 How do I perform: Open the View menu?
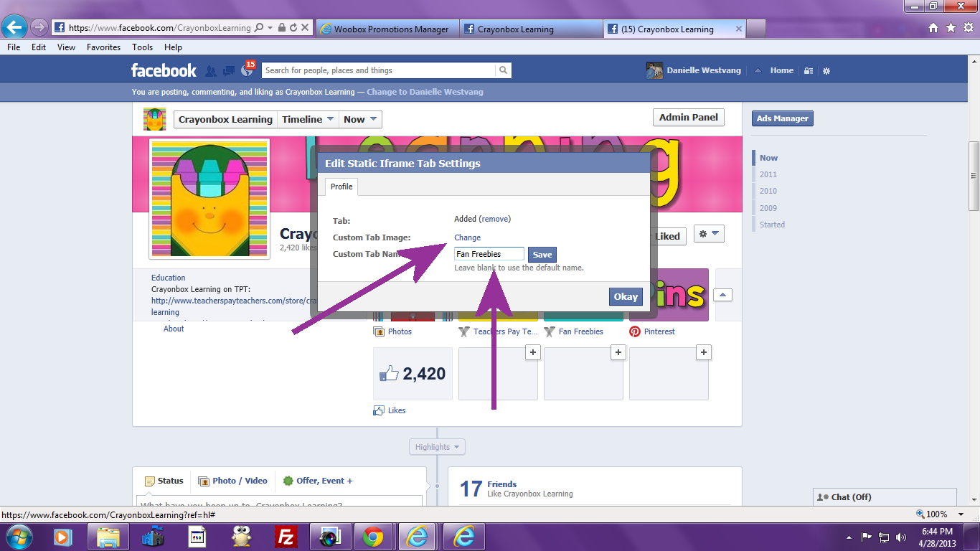tap(67, 47)
